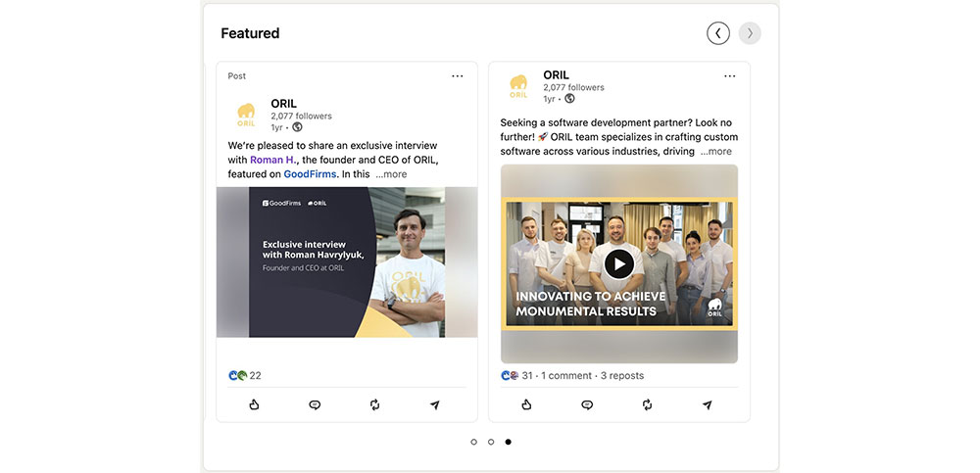Select the third active carousel dot

pos(508,442)
